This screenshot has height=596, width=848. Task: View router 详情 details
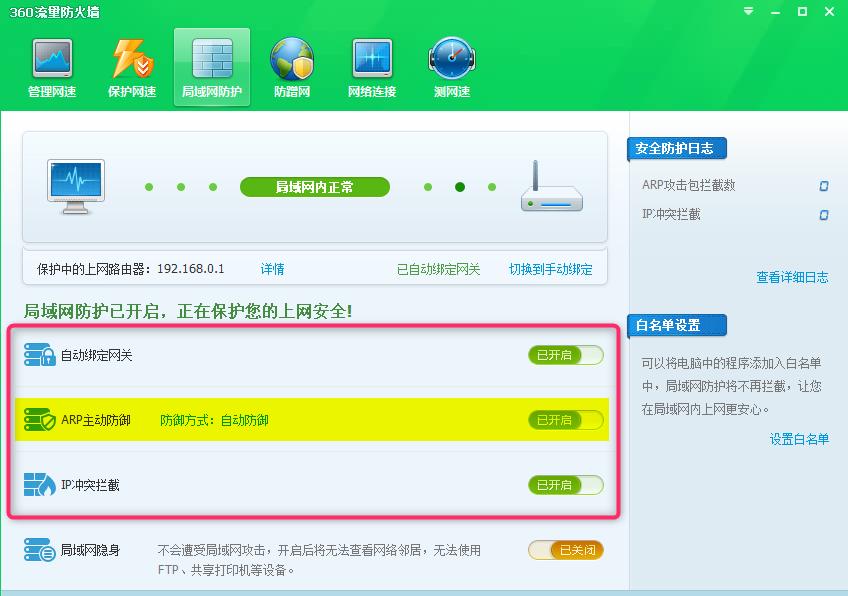(271, 269)
